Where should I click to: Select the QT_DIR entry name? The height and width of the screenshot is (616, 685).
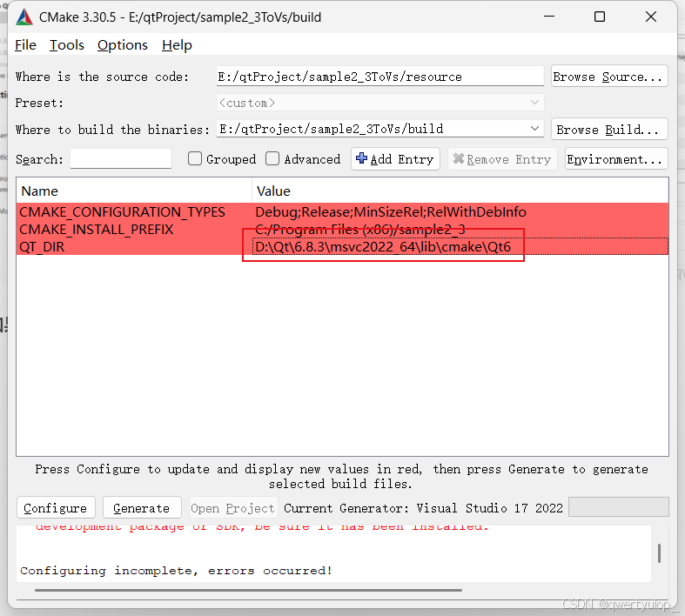click(42, 247)
